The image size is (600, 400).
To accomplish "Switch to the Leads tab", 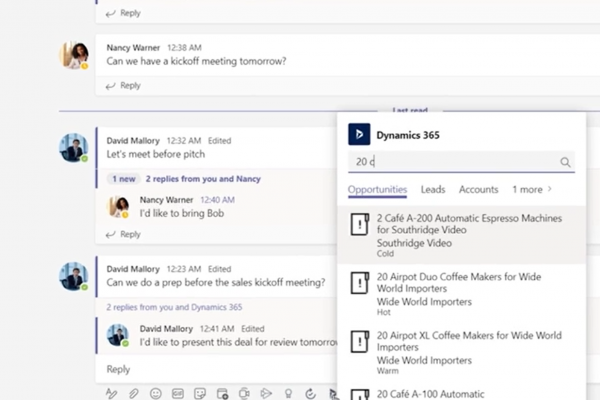I will click(x=433, y=189).
